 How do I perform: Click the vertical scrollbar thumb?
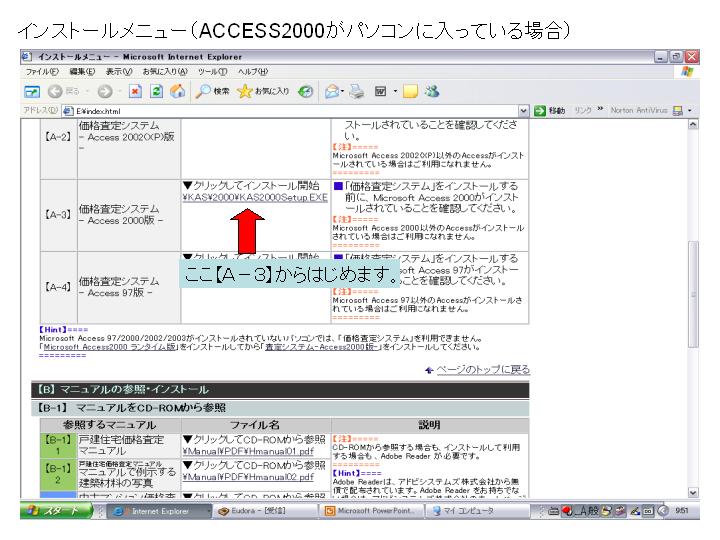693,294
